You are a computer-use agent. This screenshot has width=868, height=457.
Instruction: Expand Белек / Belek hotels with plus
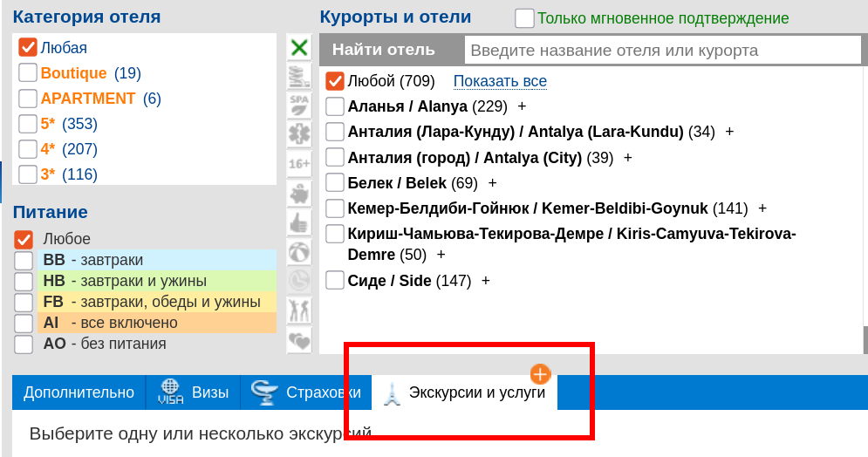(492, 183)
